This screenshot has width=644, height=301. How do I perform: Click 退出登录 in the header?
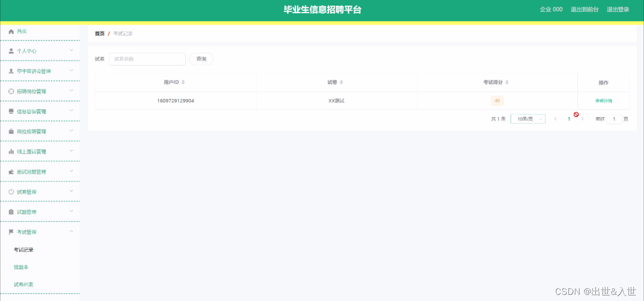point(618,10)
